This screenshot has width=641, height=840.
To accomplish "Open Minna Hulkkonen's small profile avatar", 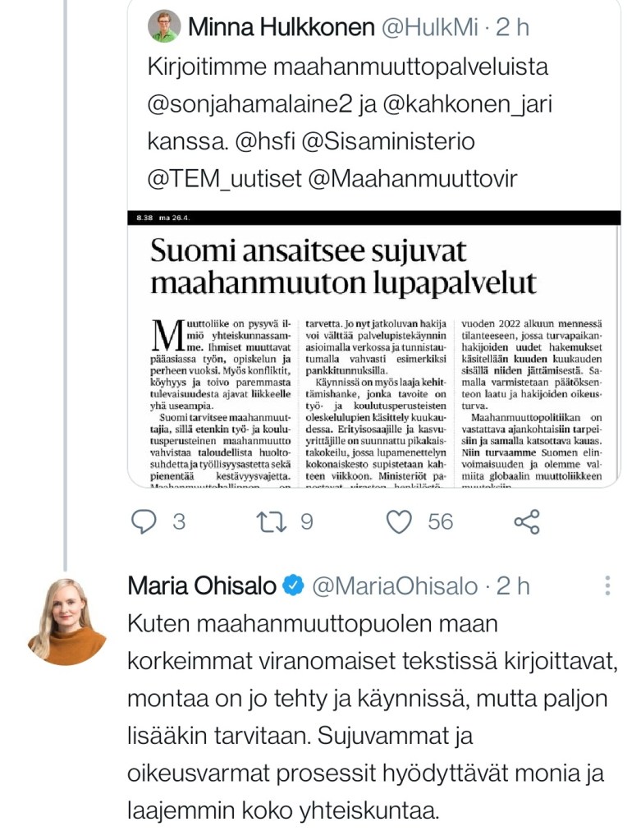I will coord(164,27).
